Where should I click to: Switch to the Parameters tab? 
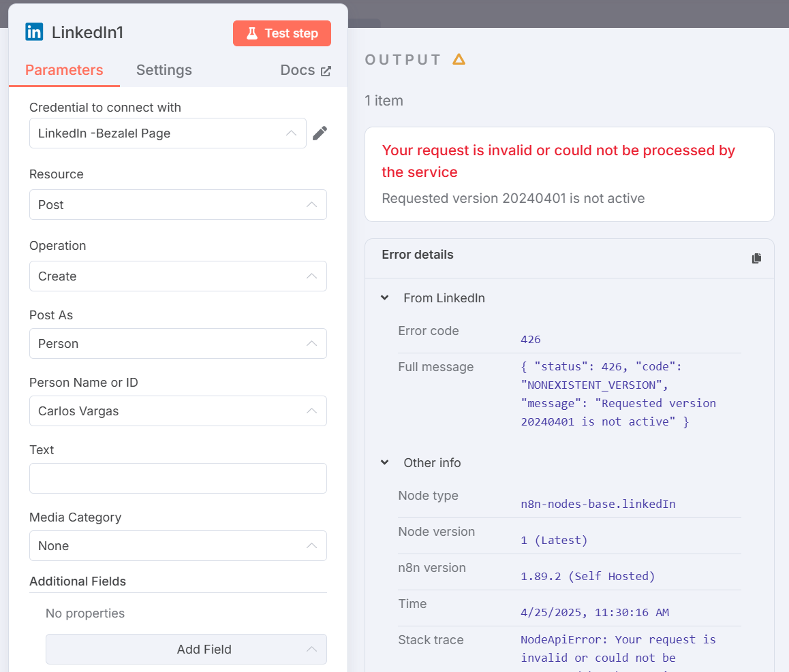(64, 70)
